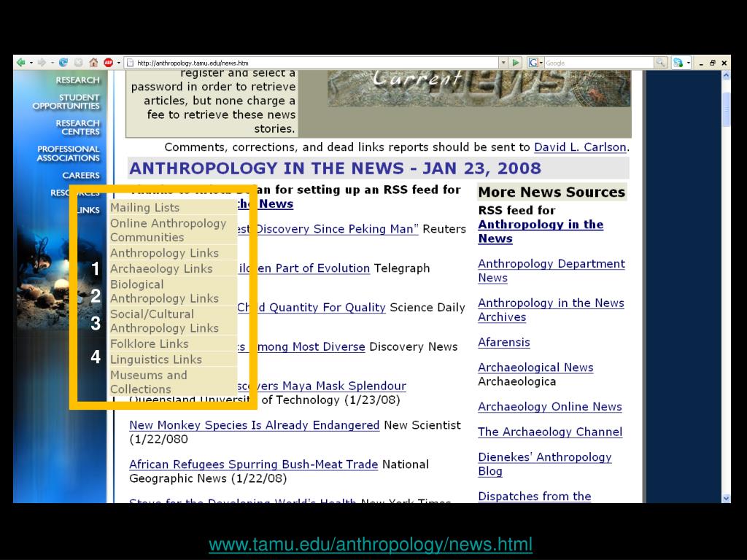Click the browser Back arrow

pyautogui.click(x=20, y=63)
